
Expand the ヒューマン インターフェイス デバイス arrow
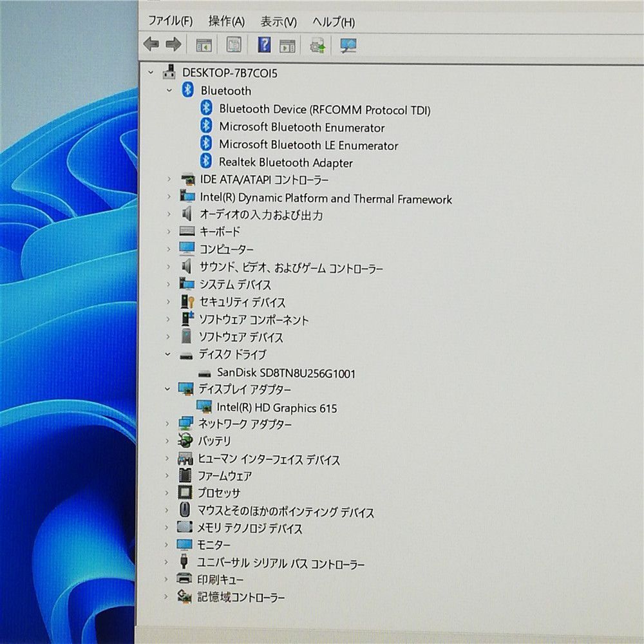click(167, 458)
